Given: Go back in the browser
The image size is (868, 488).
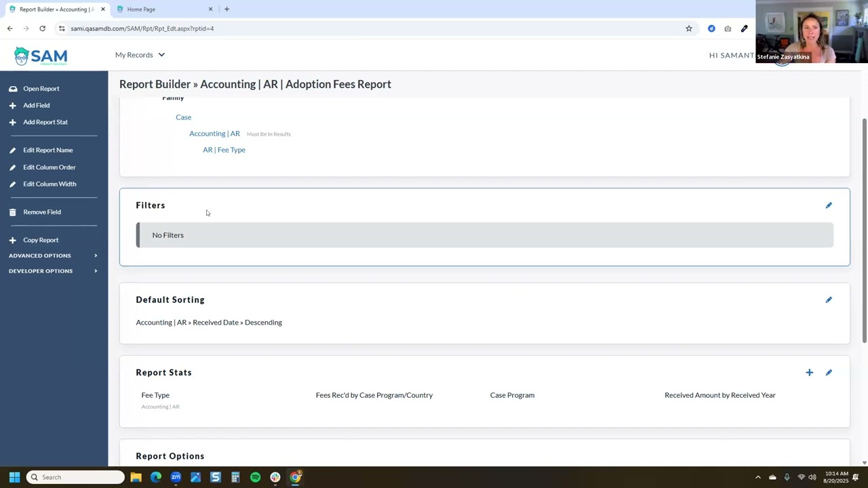Looking at the screenshot, I should [x=9, y=28].
